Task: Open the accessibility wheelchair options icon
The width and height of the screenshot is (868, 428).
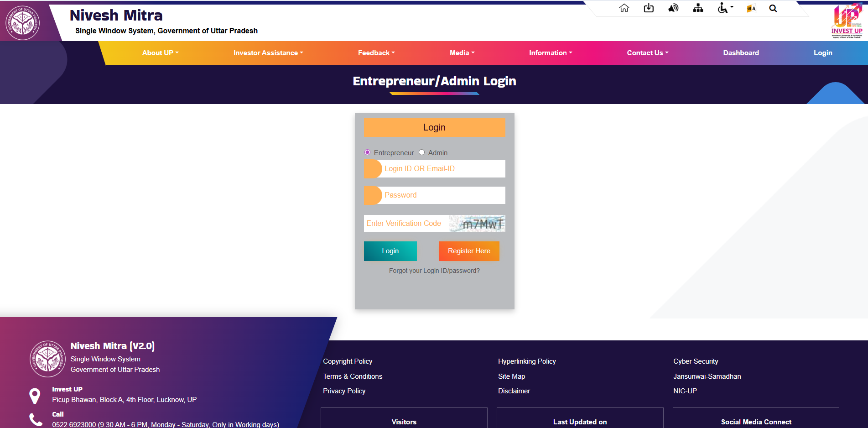Action: click(724, 8)
